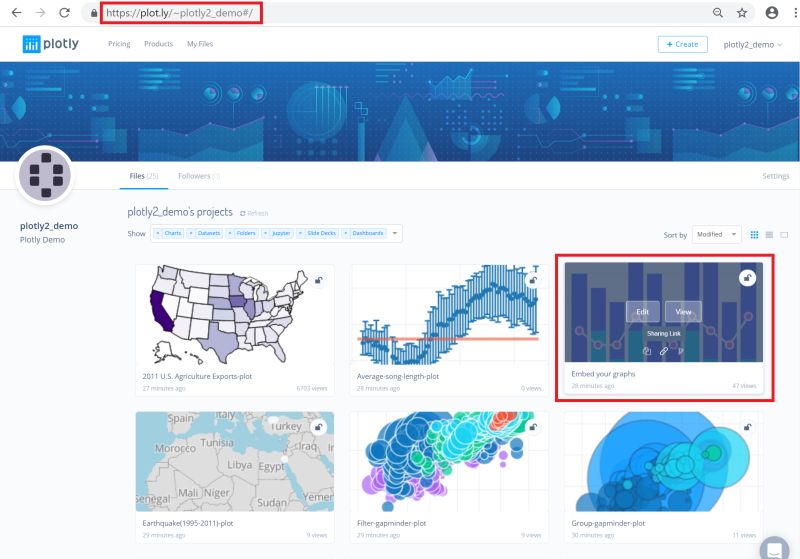Select the Followers tab
This screenshot has width=800, height=559.
click(198, 176)
